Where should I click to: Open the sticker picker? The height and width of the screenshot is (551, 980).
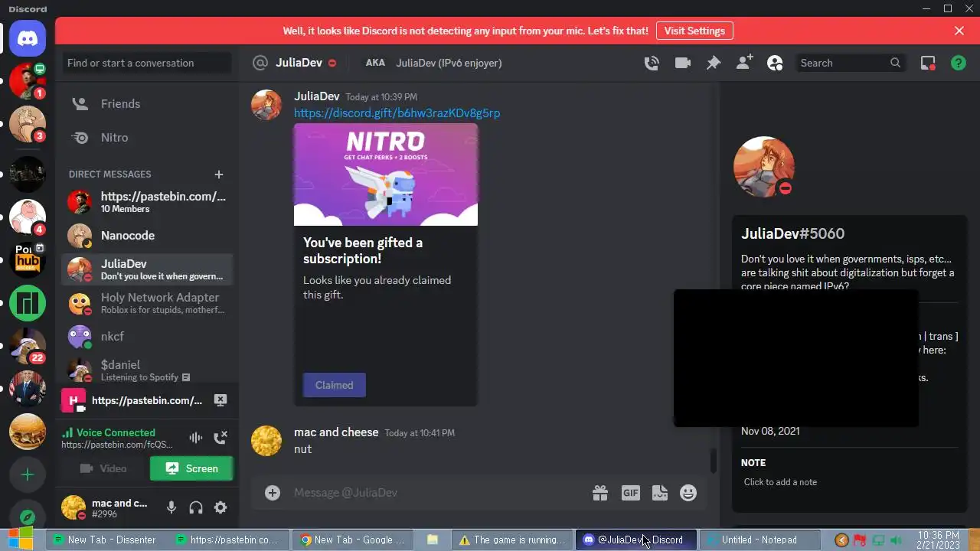click(x=660, y=494)
